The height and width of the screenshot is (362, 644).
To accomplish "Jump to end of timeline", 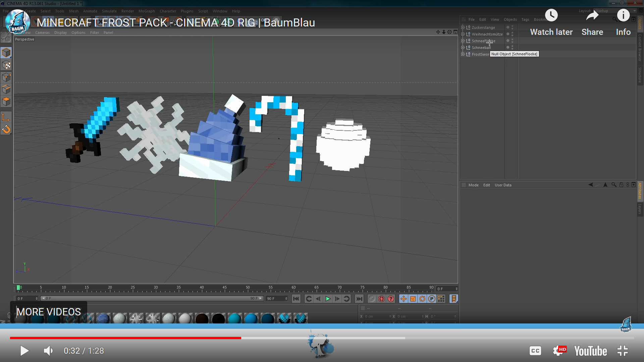I will [x=359, y=299].
